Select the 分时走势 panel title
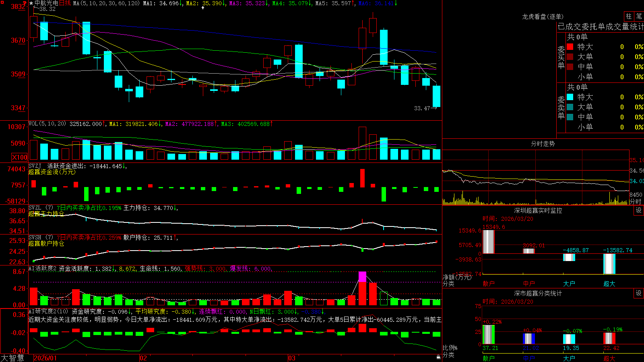The image size is (644, 362). (x=543, y=144)
